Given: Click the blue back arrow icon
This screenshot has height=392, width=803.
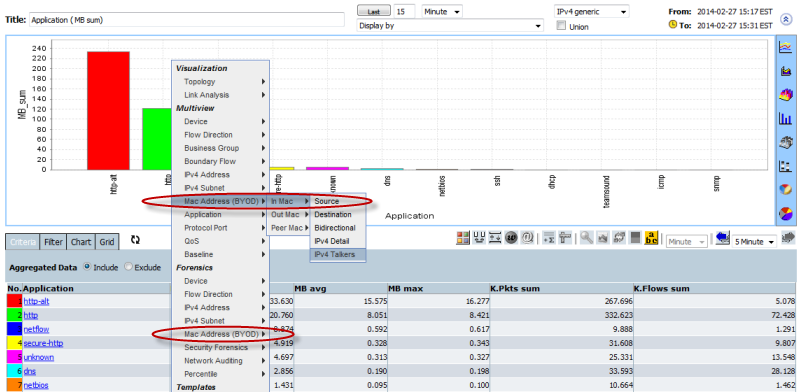Looking at the screenshot, I should [723, 238].
